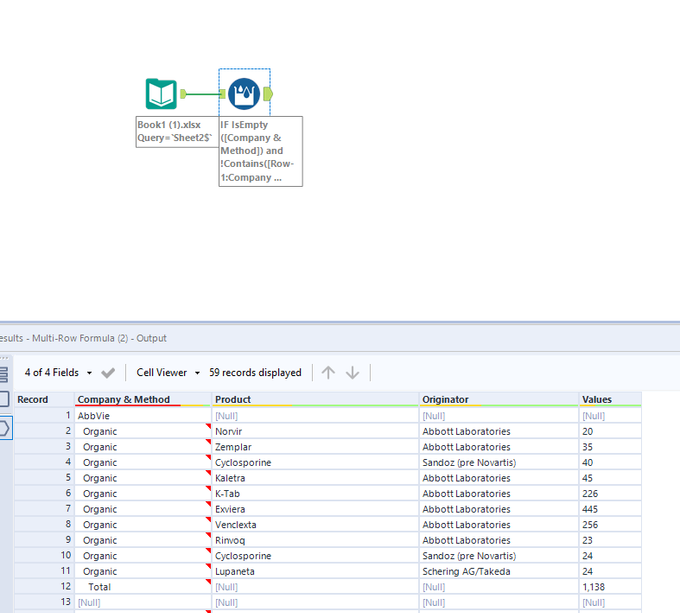Select the value 226 cell
Viewport: 680px width, 613px height.
(610, 494)
